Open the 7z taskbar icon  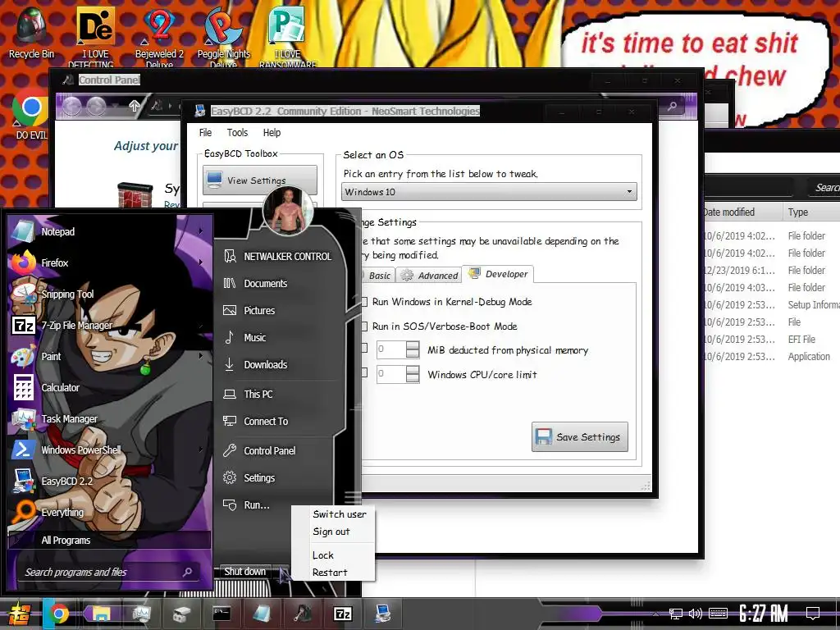342,614
